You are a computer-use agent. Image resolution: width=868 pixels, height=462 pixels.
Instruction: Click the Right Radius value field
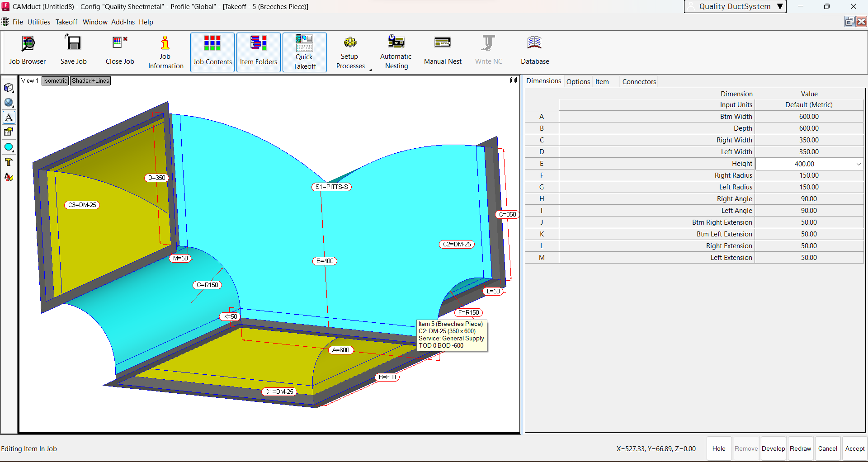[x=809, y=175]
